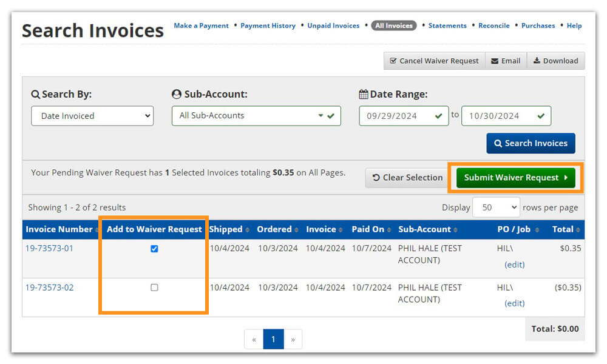Click the Clear Selection button
This screenshot has width=607, height=364.
407,178
